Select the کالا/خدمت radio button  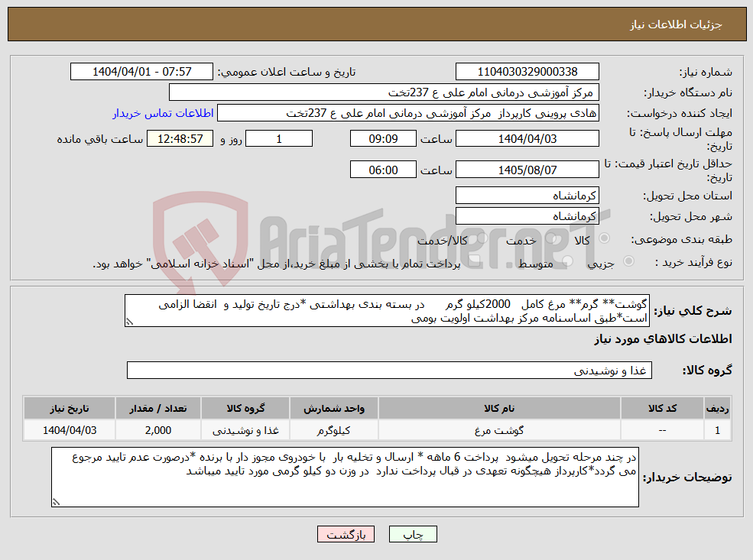(482, 238)
